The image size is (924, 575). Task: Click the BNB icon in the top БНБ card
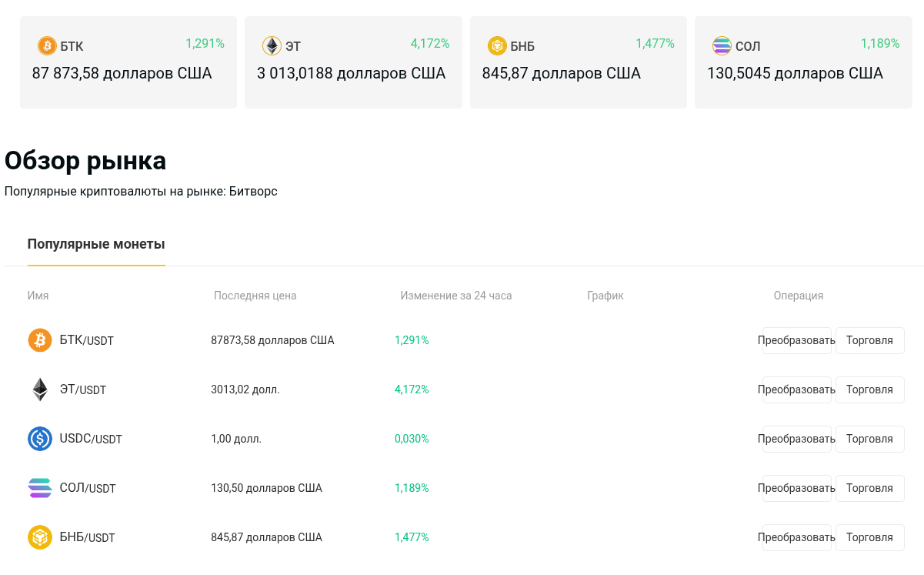click(497, 46)
